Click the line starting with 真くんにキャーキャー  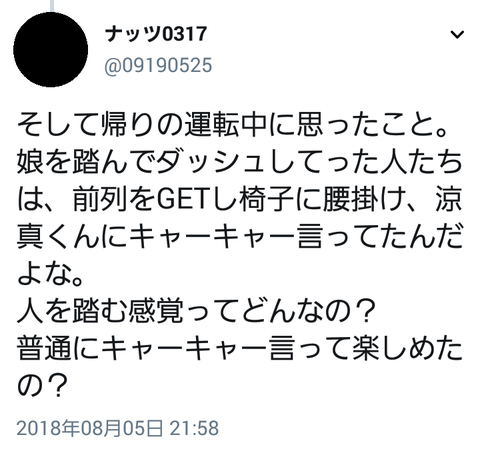click(x=239, y=237)
